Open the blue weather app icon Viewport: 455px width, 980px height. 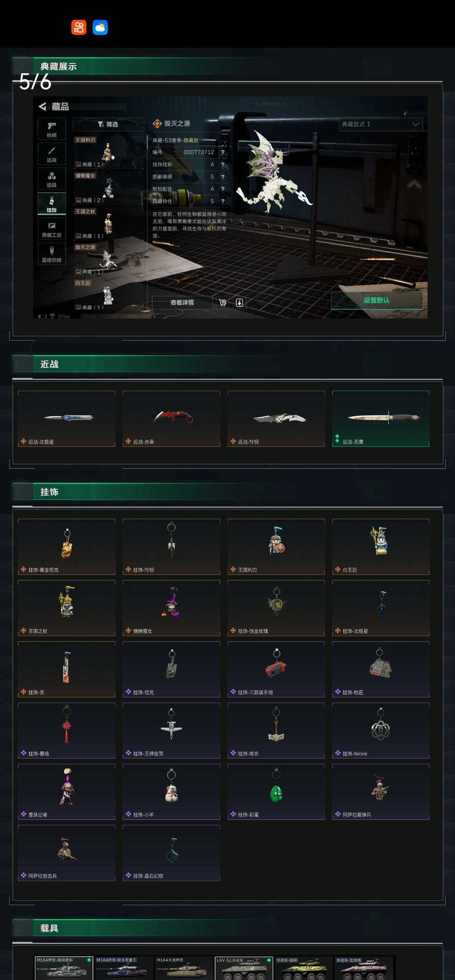(100, 27)
